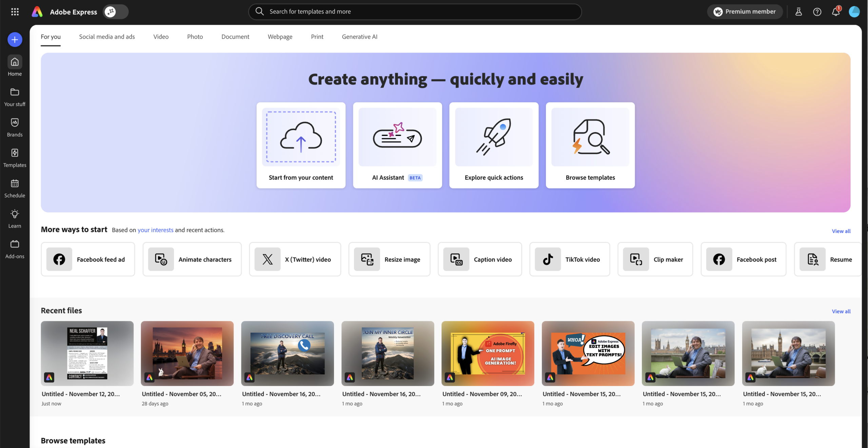This screenshot has width=868, height=448.
Task: Click the app launcher grid icon
Action: tap(15, 11)
